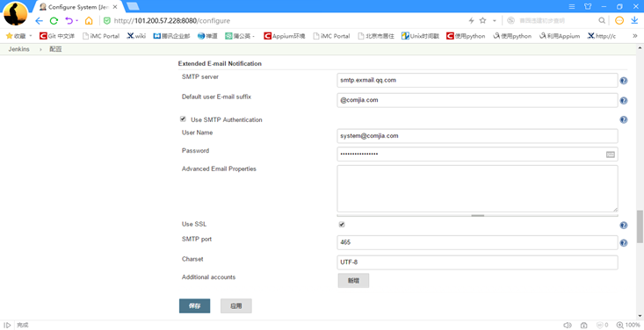Click the page vertical scrollbar thumb

click(x=640, y=226)
